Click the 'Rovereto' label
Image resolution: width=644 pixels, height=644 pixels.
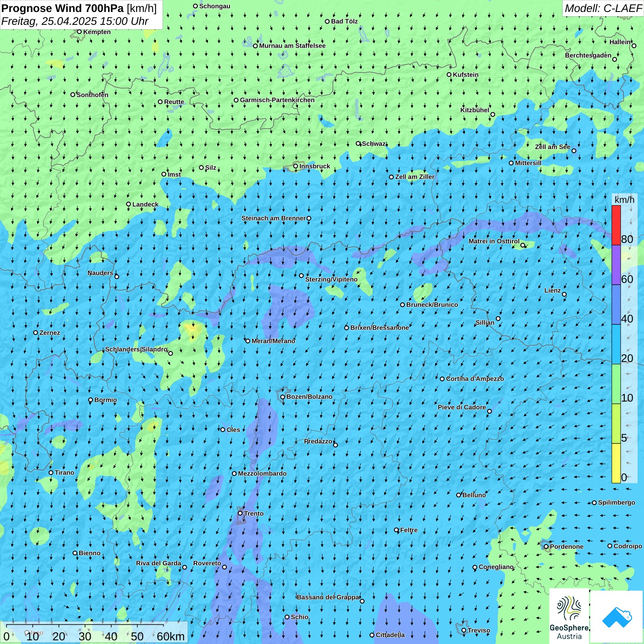(x=207, y=563)
